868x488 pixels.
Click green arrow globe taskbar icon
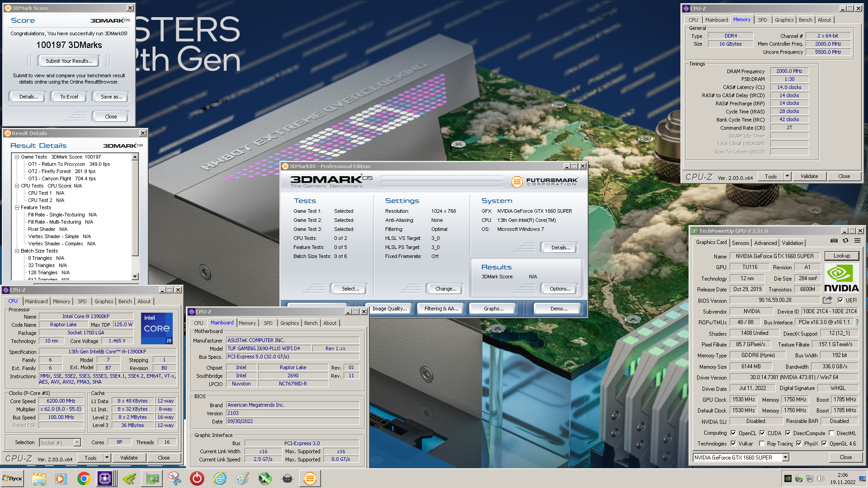click(265, 479)
